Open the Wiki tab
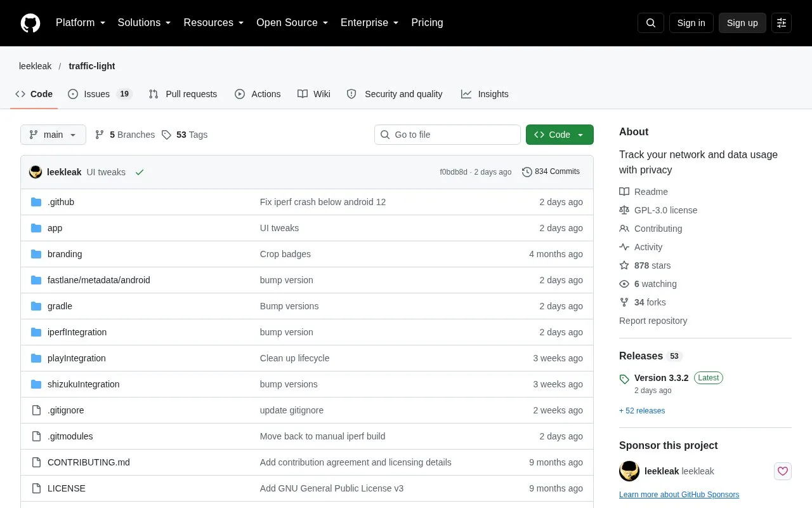This screenshot has height=508, width=812. pyautogui.click(x=314, y=94)
